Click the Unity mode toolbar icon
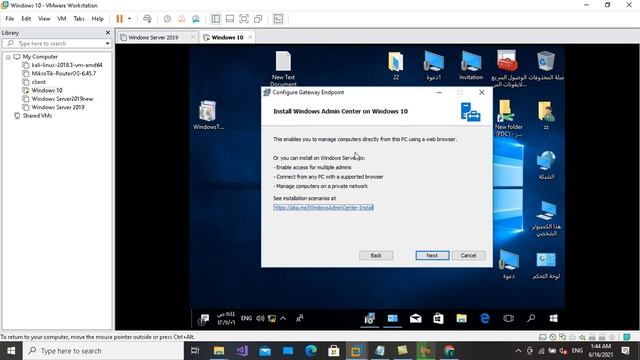Screen dimensions: 640x360 (x=258, y=19)
